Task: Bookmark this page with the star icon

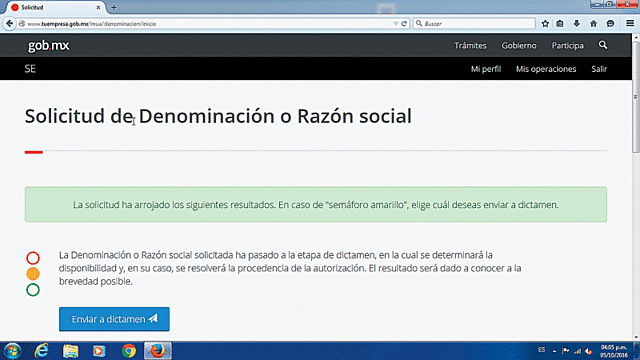Action: pyautogui.click(x=545, y=24)
